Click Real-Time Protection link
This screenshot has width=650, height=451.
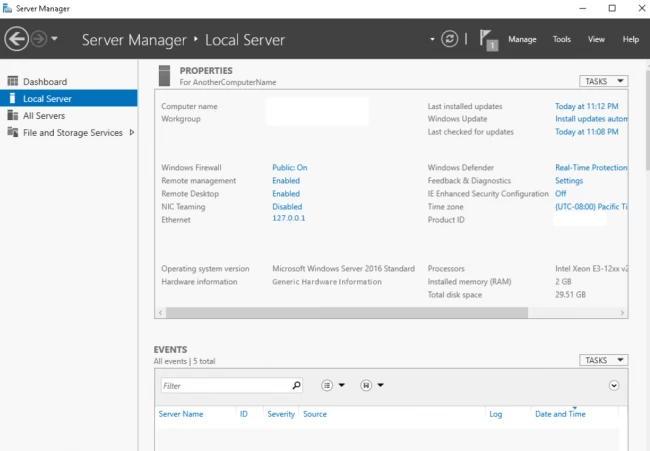[x=592, y=167]
